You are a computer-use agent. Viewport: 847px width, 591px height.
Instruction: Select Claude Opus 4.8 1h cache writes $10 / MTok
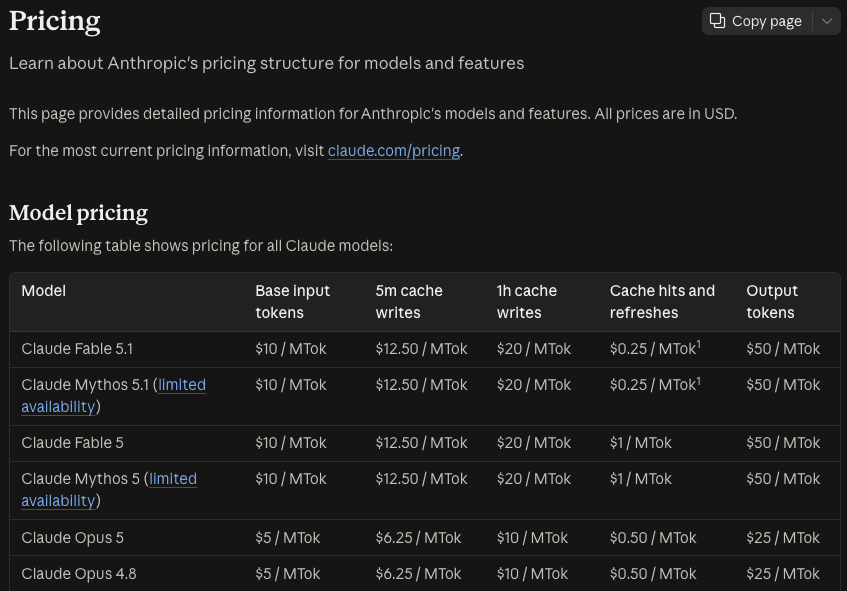pyautogui.click(x=532, y=574)
